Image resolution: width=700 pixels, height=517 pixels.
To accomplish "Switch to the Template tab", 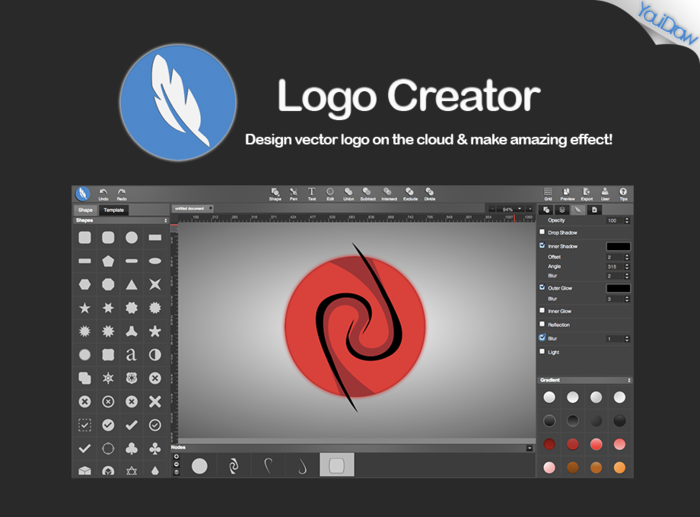I will pyautogui.click(x=113, y=210).
